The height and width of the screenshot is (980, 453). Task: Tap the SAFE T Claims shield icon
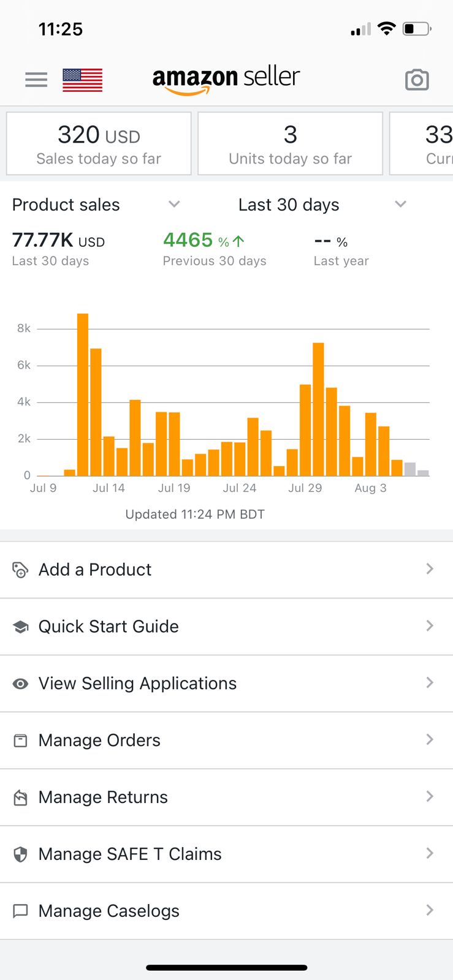(20, 854)
